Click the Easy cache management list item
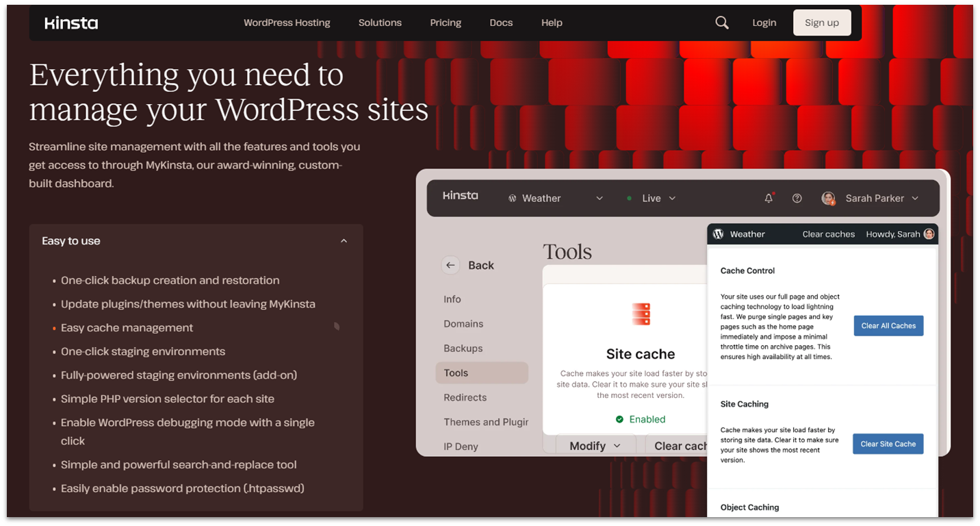 (127, 328)
